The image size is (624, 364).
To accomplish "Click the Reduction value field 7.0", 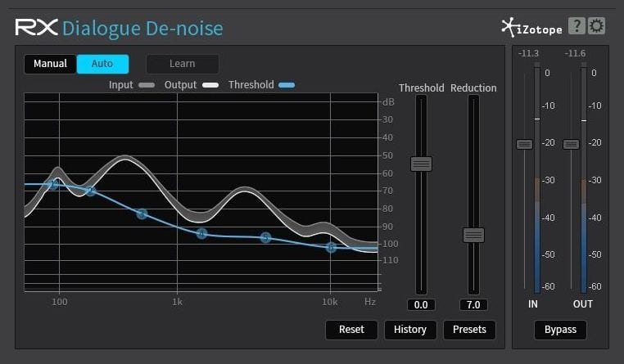I will pos(473,305).
